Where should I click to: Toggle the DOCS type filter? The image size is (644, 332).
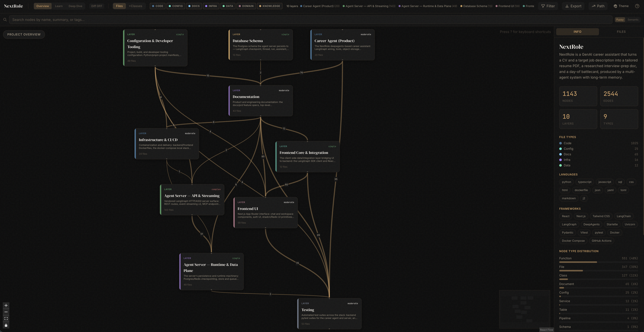pos(194,6)
